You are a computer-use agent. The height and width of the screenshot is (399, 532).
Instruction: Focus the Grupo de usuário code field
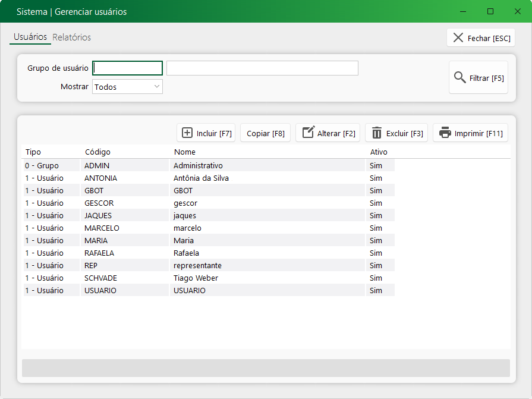pyautogui.click(x=128, y=68)
